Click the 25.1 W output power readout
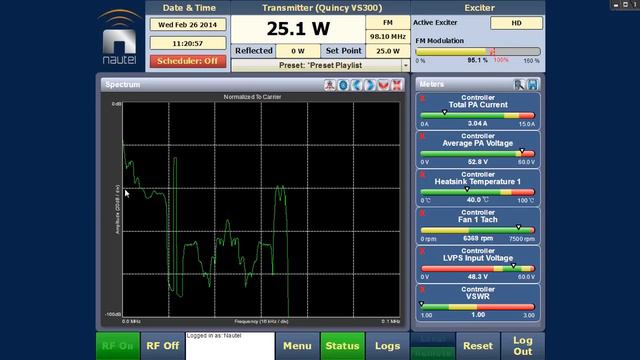This screenshot has height=360, width=640. pos(298,29)
